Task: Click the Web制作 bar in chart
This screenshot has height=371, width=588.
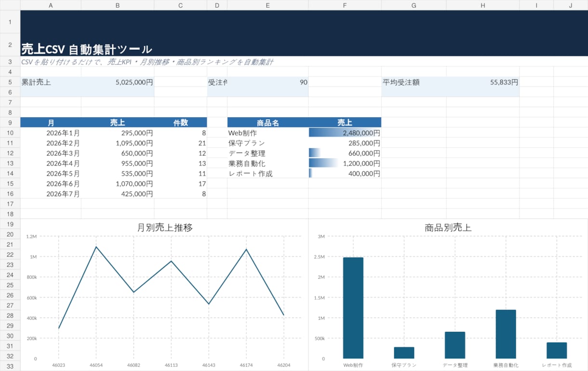Action: tap(353, 308)
